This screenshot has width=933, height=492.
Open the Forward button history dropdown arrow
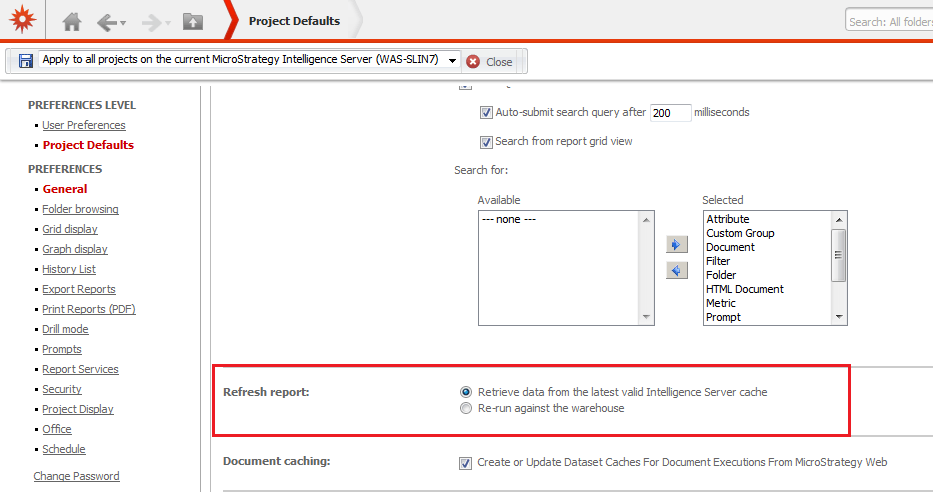coord(168,23)
